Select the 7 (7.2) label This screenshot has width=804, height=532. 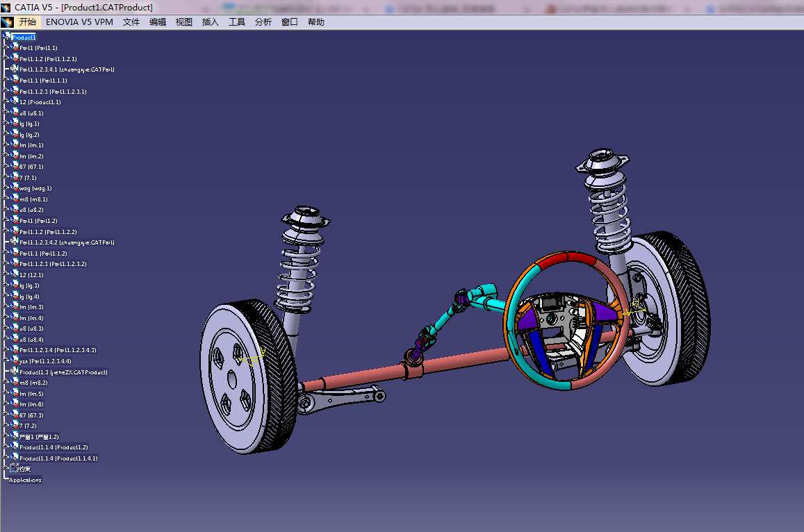point(28,426)
